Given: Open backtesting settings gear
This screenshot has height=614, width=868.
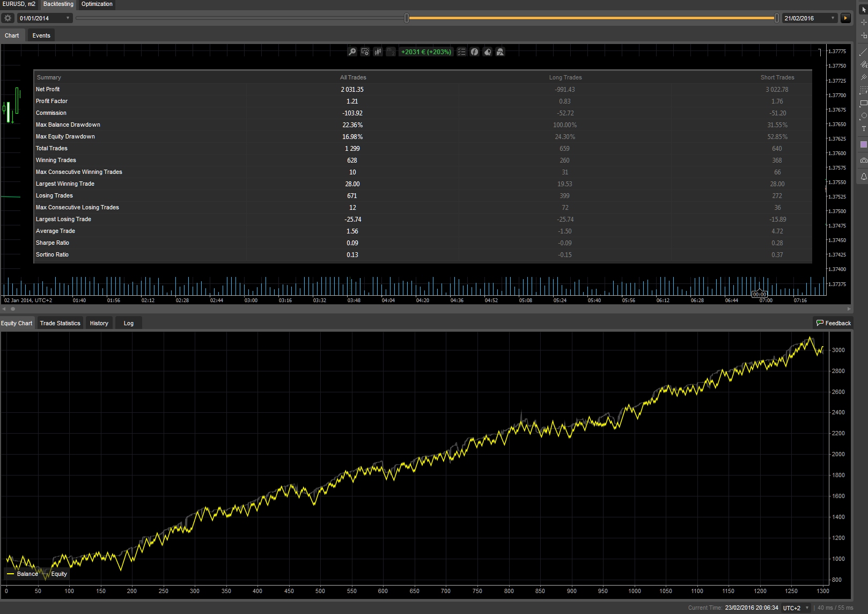Looking at the screenshot, I should [x=8, y=18].
